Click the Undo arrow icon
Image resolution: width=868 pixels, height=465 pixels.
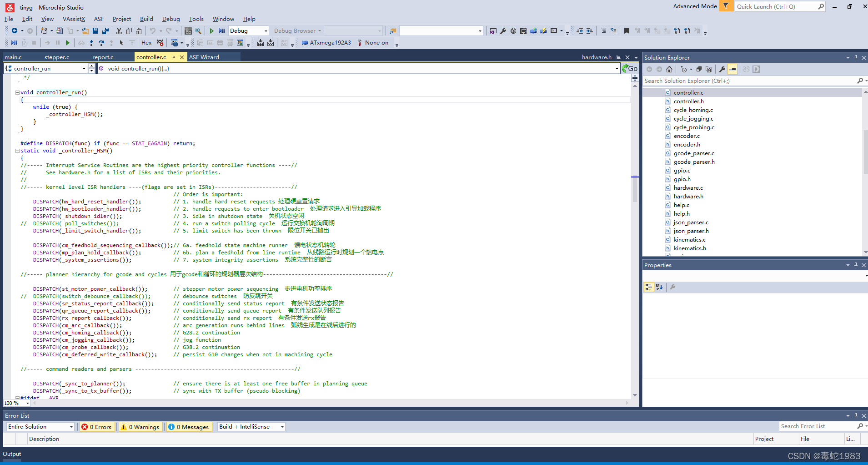click(x=153, y=31)
